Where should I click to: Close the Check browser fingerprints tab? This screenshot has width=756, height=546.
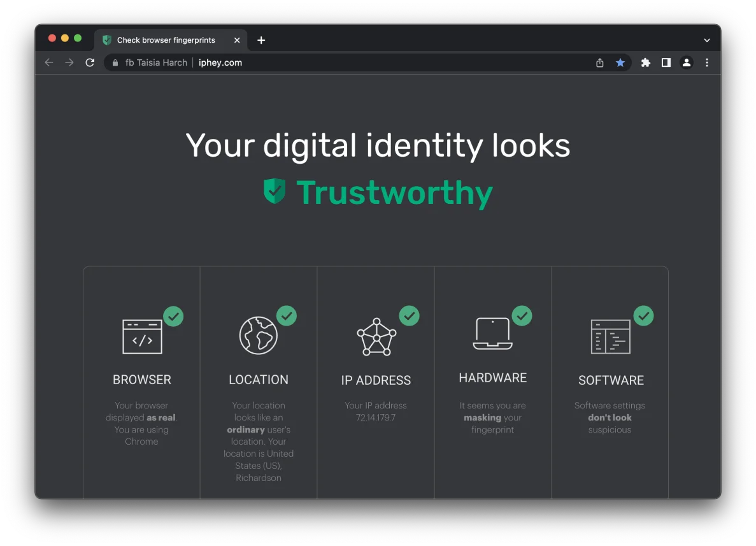pos(237,41)
